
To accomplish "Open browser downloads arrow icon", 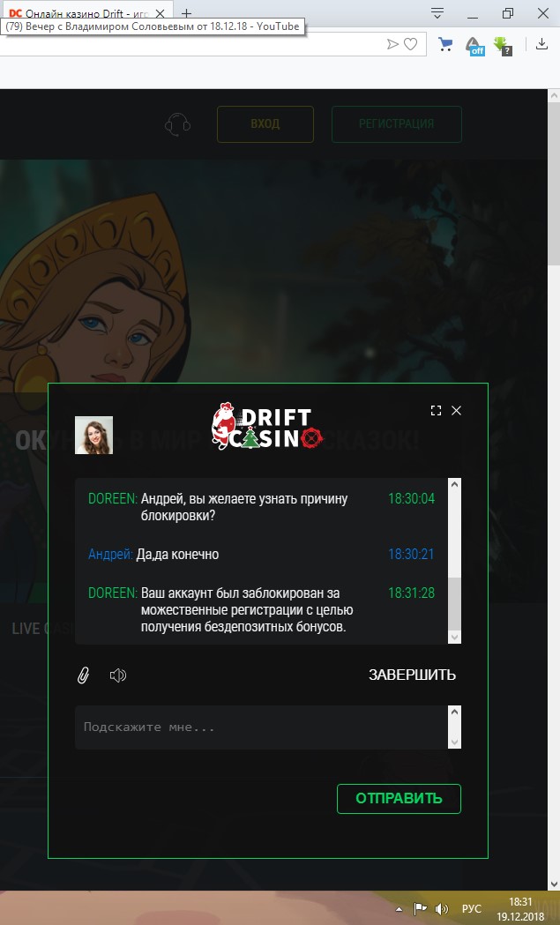I will click(x=541, y=44).
